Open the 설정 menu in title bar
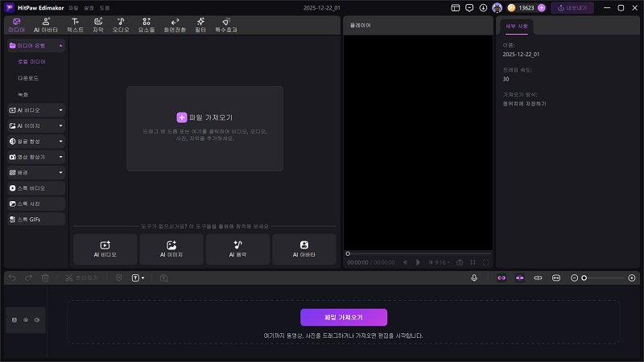The image size is (644, 362). tap(89, 8)
